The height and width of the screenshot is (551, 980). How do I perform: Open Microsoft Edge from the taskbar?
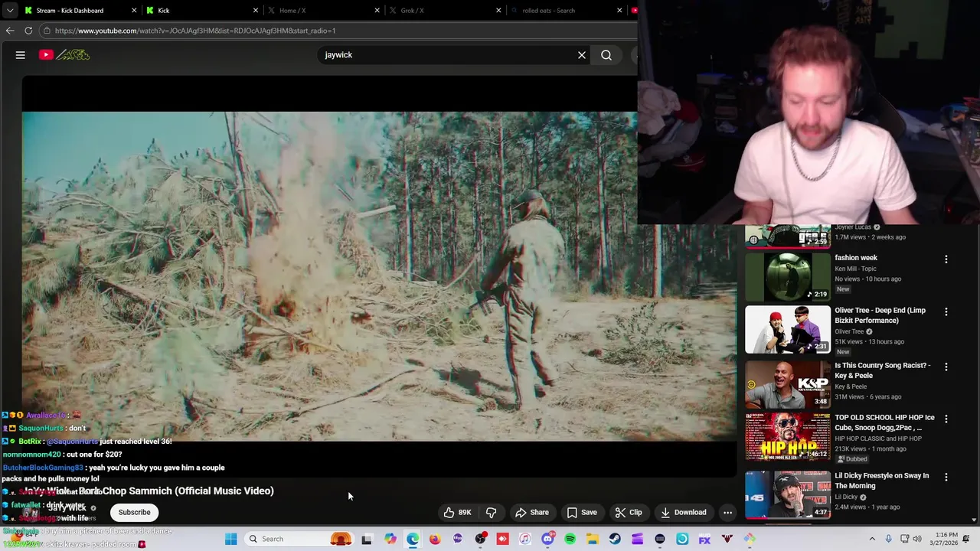point(413,539)
